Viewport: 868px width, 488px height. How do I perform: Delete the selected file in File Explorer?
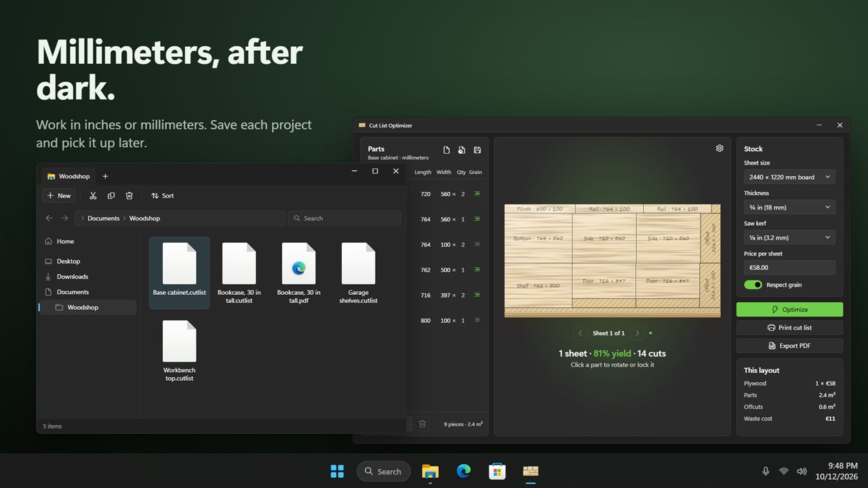pos(130,196)
